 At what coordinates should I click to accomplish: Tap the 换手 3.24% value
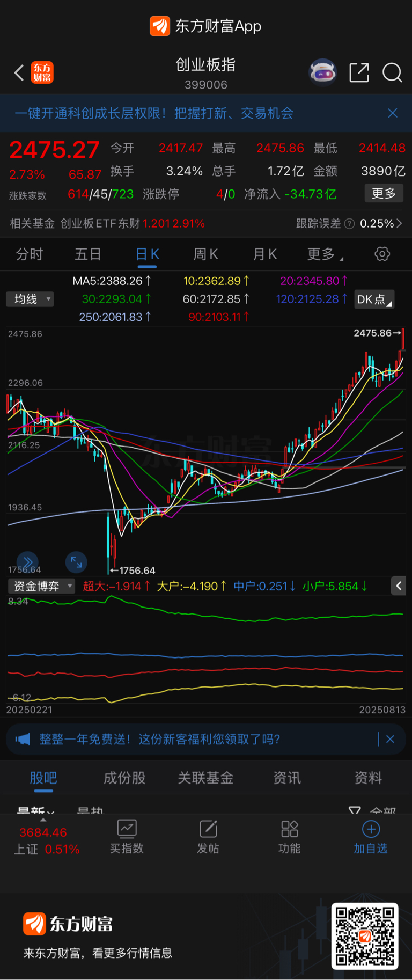point(184,171)
